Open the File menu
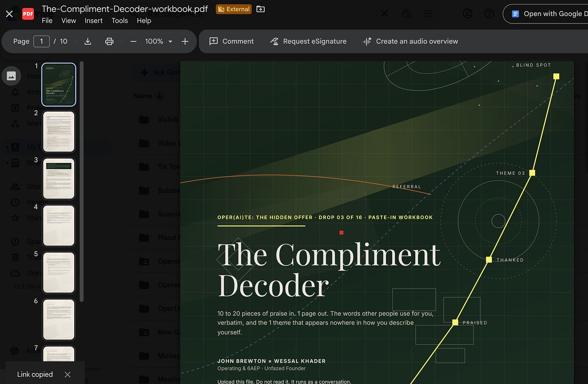This screenshot has height=384, width=588. 47,21
